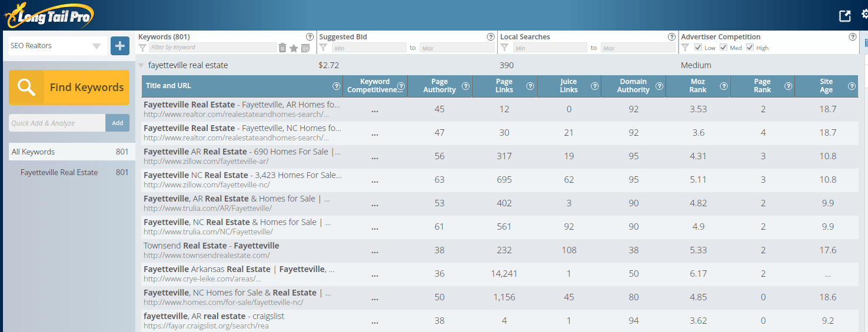Open help for Local Searches
The width and height of the screenshot is (868, 332).
coord(671,36)
